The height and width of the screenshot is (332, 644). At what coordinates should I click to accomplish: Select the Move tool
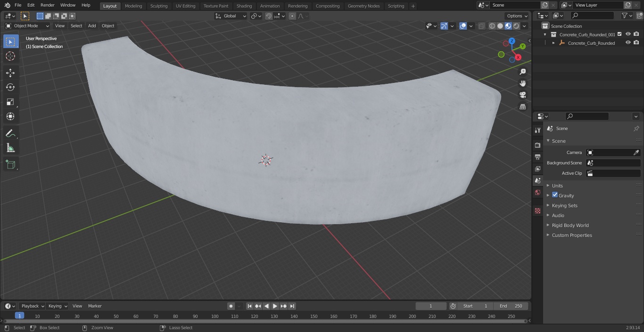coord(10,73)
